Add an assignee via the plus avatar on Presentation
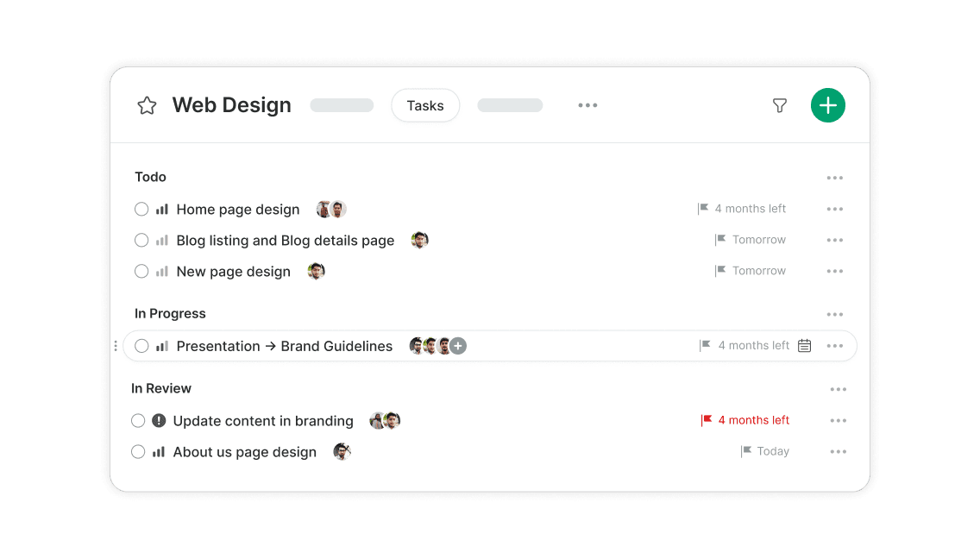Viewport: 980px width, 559px height. pos(457,345)
